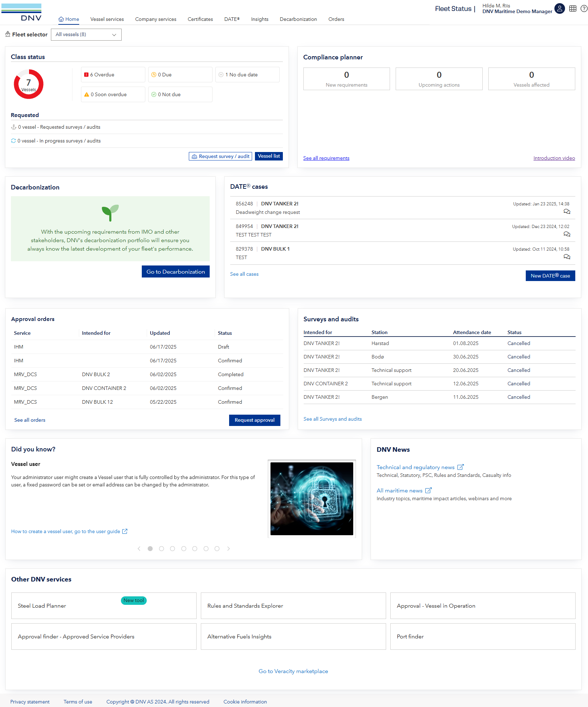Open DATE® menu item
This screenshot has height=707, width=588.
(x=232, y=19)
